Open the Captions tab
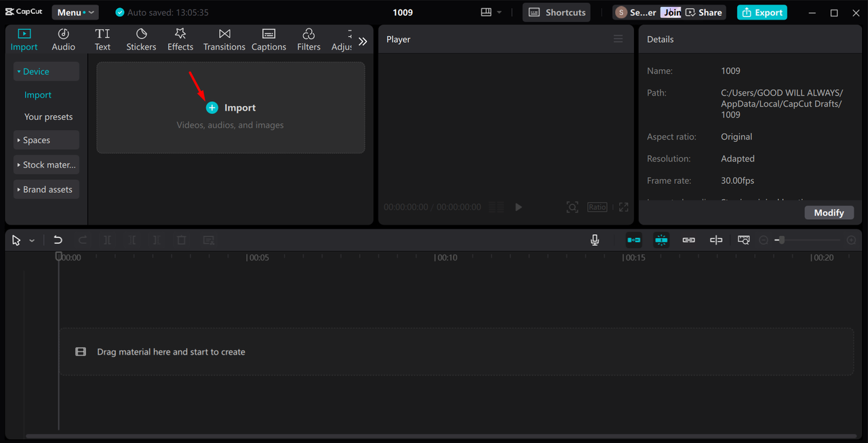This screenshot has height=443, width=868. pyautogui.click(x=269, y=40)
